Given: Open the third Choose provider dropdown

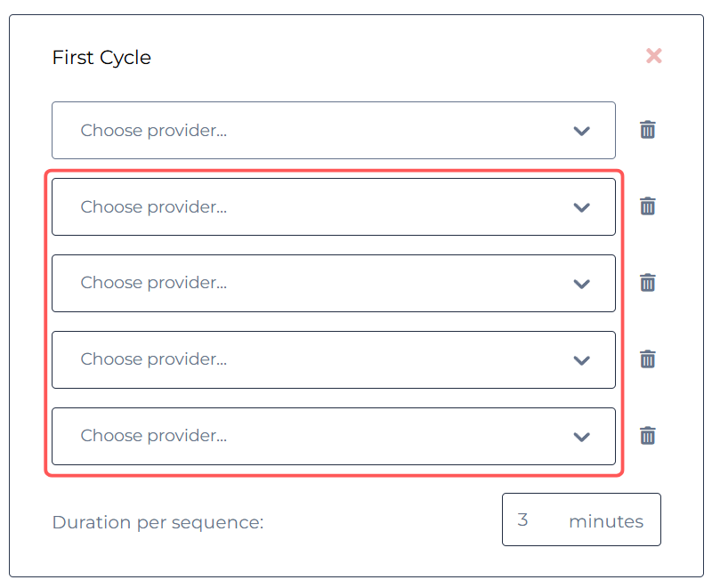Looking at the screenshot, I should pyautogui.click(x=334, y=283).
